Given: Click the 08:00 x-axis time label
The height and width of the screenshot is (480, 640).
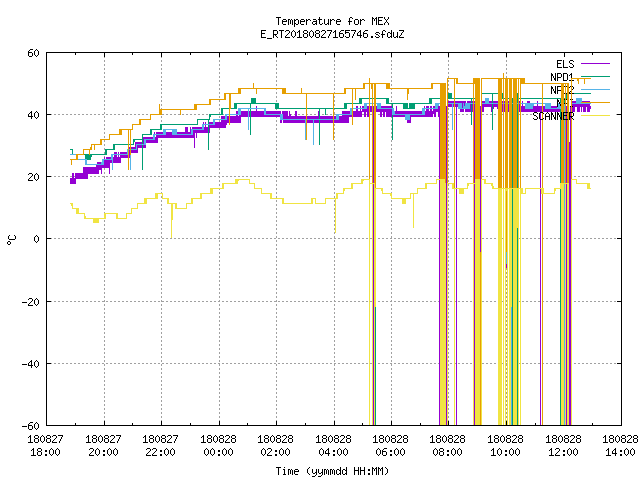Looking at the screenshot, I should coord(448,452).
